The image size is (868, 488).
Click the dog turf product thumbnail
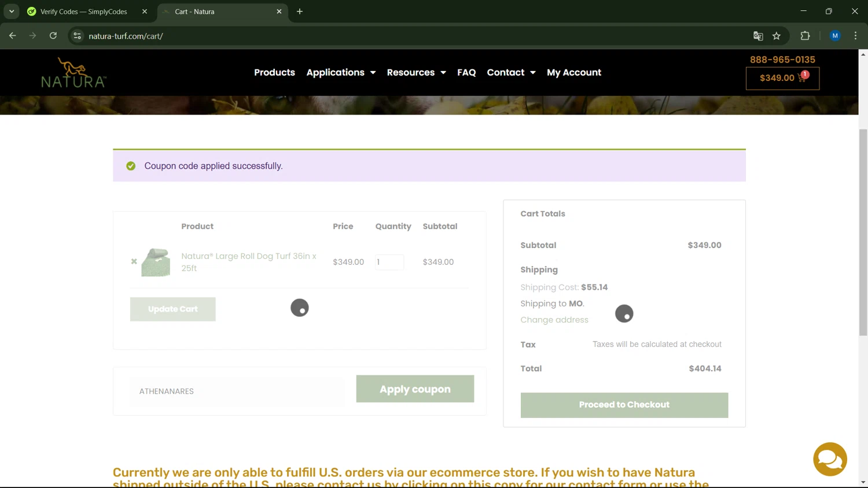(x=156, y=262)
